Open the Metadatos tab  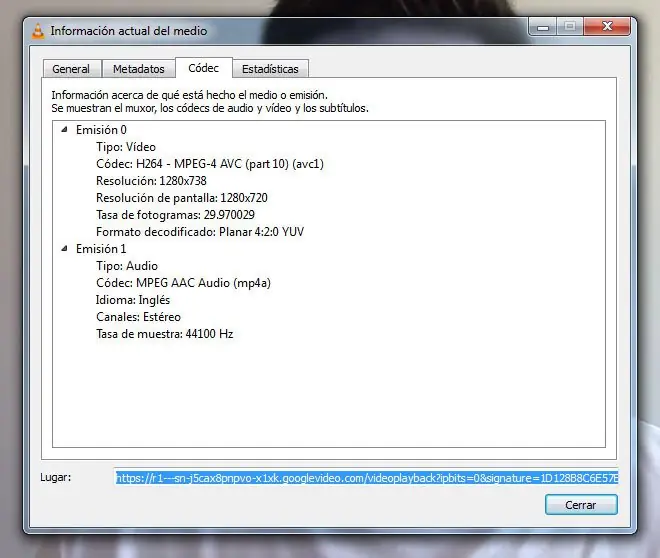[138, 69]
